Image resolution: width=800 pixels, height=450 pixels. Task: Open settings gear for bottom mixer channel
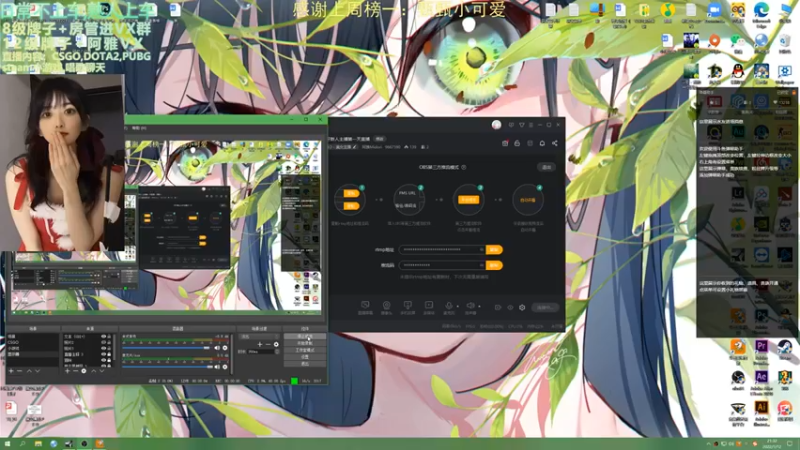(225, 367)
